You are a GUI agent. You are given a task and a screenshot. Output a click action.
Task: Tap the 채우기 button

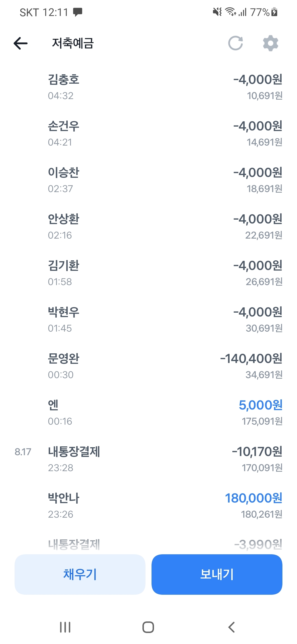pos(80,574)
